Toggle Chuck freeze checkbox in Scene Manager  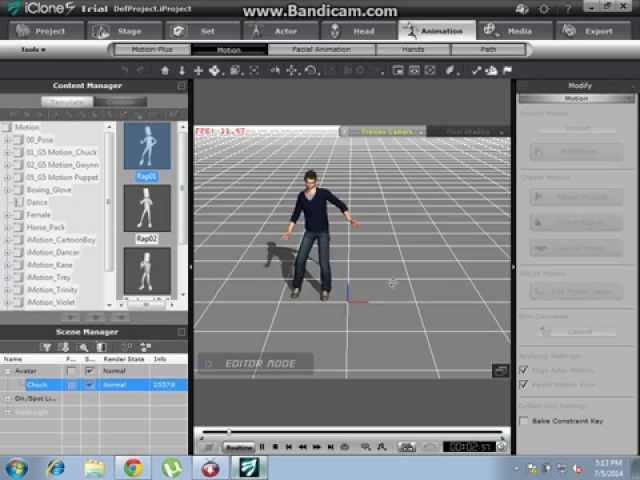point(71,385)
